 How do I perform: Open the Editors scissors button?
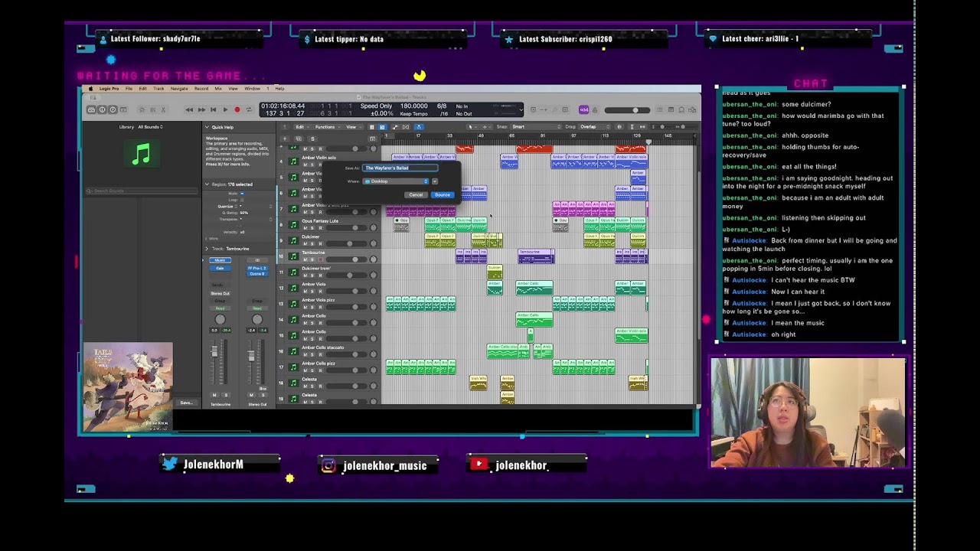(x=163, y=109)
